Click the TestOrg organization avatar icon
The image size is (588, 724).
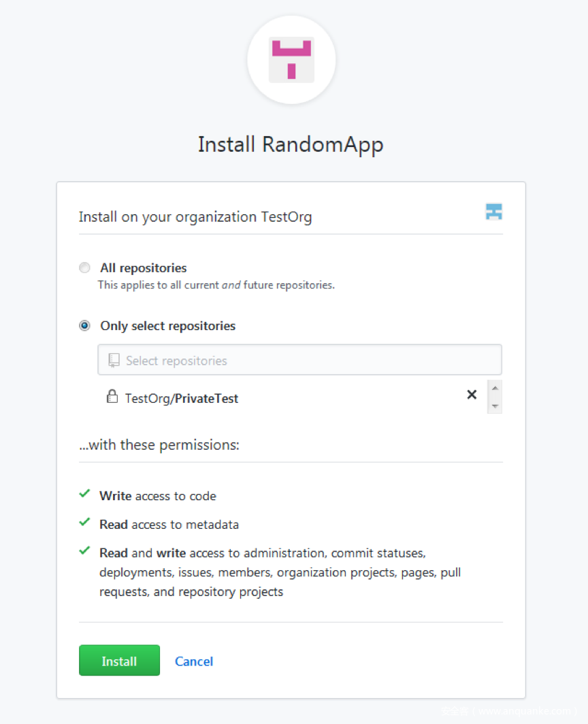[493, 212]
